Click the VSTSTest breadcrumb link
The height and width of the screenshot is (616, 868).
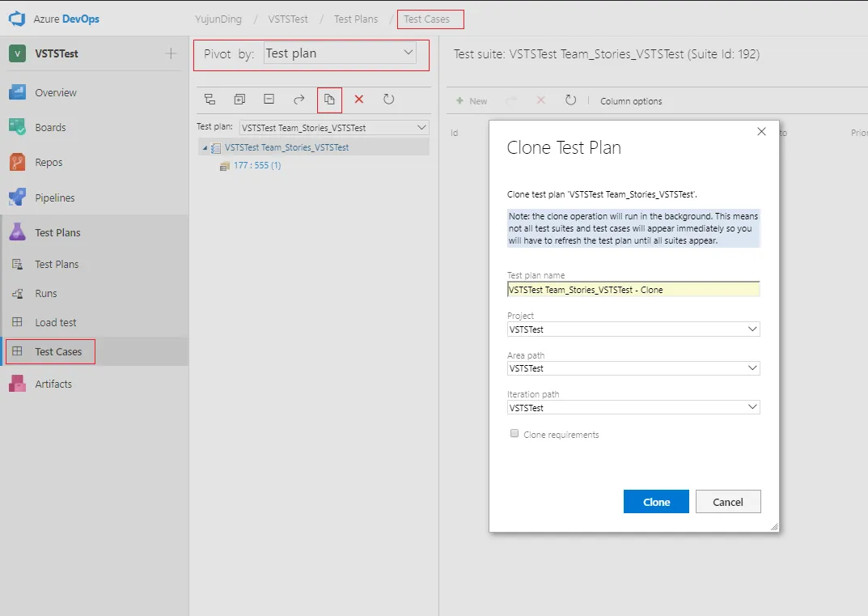click(288, 19)
